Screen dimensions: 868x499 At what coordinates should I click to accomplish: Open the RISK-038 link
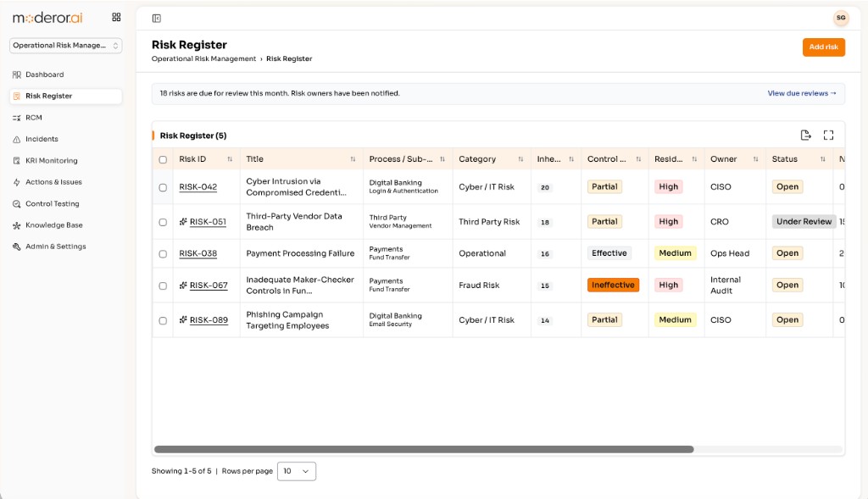pos(198,253)
